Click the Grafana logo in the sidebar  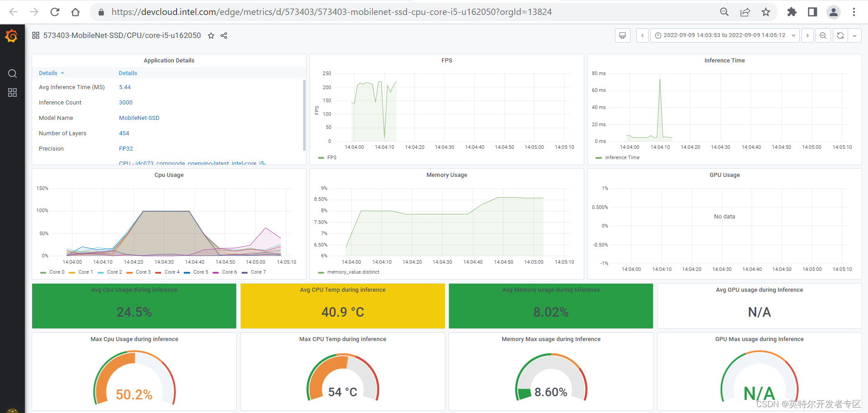click(x=12, y=35)
